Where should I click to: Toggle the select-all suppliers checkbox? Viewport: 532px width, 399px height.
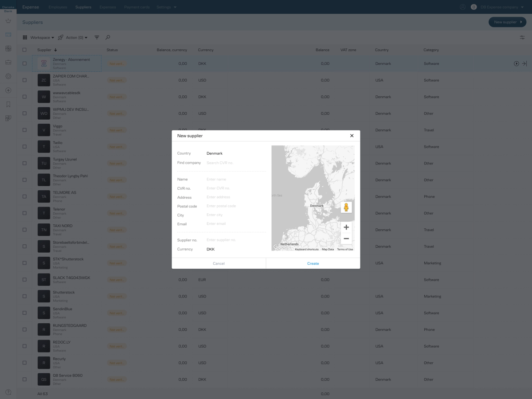tap(24, 50)
